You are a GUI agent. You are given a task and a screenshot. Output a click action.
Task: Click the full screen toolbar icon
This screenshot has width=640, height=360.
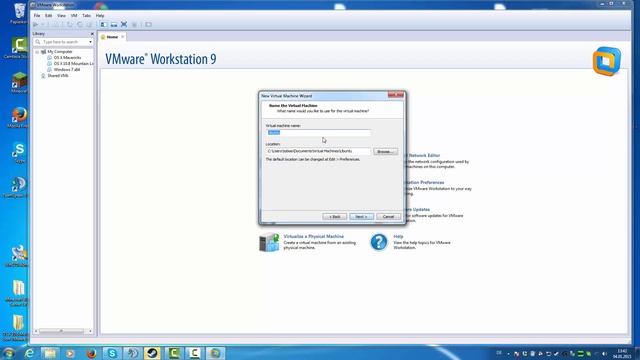124,25
